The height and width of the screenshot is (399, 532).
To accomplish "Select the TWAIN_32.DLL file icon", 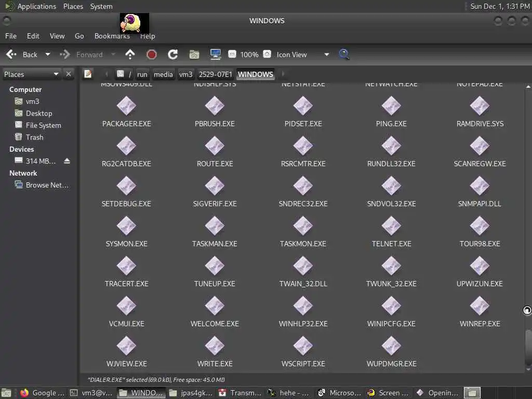I will click(x=303, y=265).
